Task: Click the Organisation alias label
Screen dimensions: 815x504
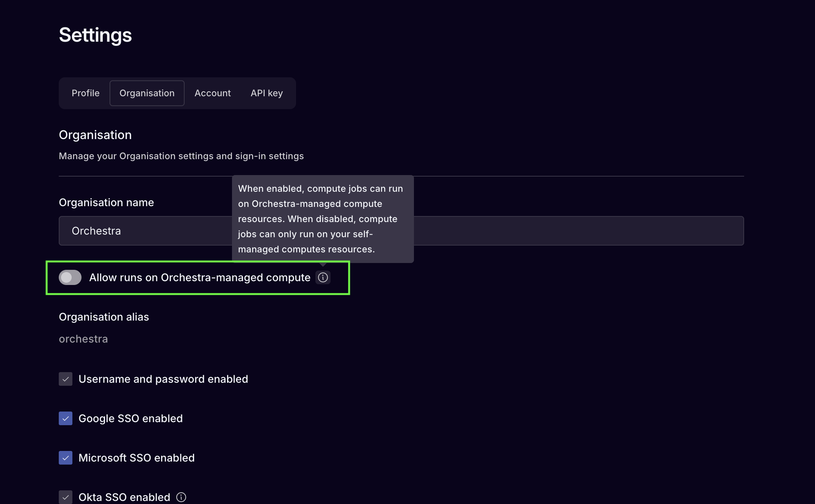Action: tap(104, 317)
